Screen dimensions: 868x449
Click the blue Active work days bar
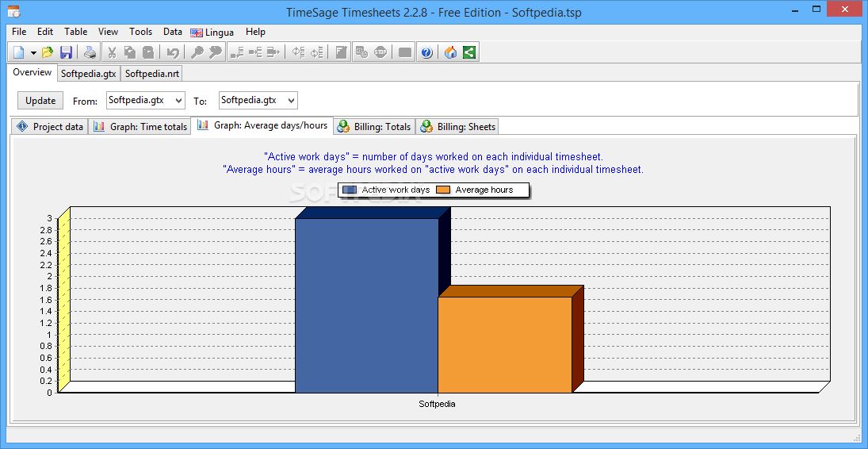tap(366, 305)
